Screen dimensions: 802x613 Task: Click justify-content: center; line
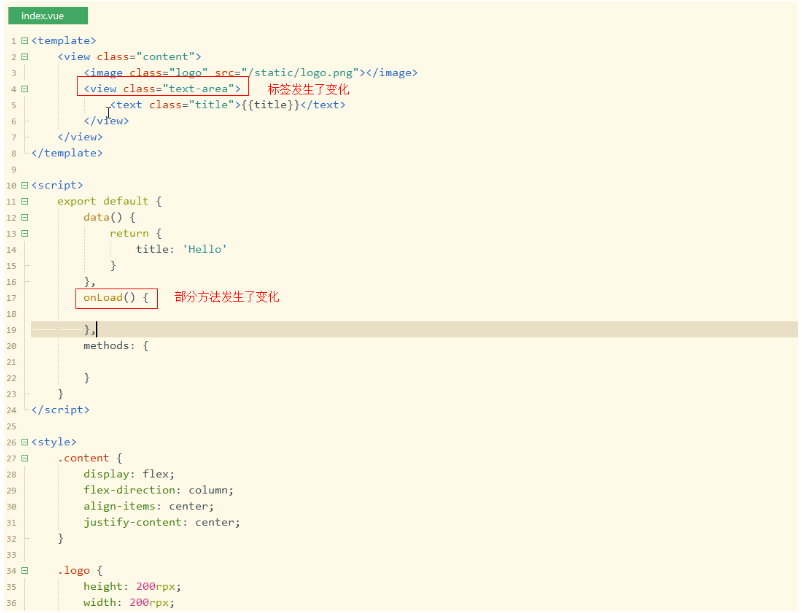(162, 522)
